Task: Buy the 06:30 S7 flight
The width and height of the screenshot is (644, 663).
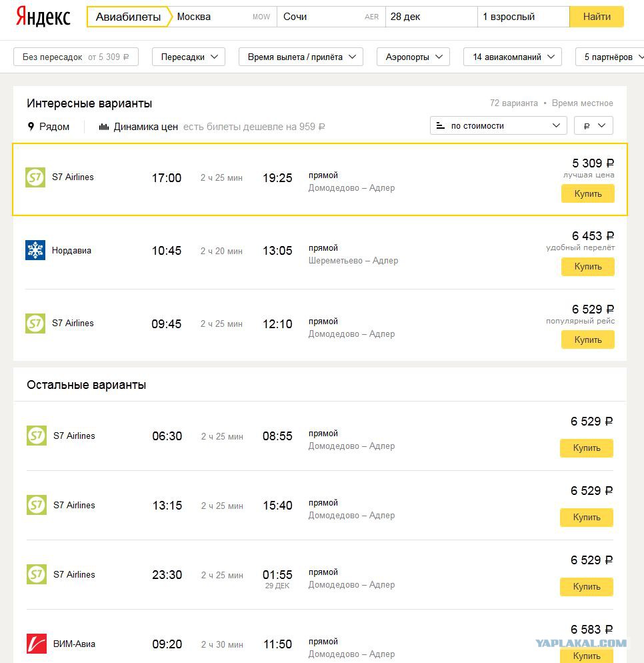Action: click(587, 448)
